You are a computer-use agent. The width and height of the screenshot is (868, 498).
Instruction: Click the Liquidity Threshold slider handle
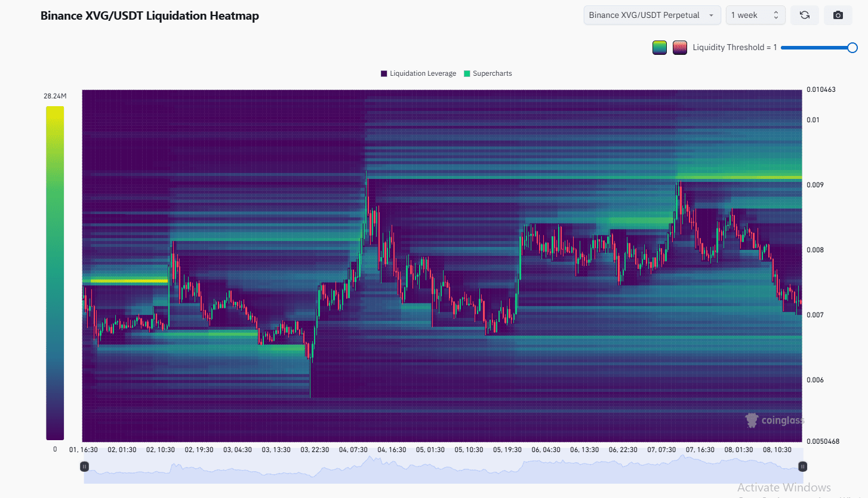pyautogui.click(x=852, y=48)
